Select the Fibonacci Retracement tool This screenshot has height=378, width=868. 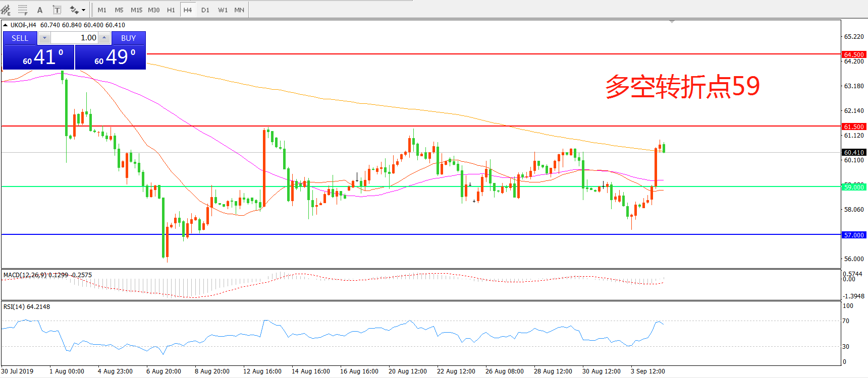click(x=23, y=10)
